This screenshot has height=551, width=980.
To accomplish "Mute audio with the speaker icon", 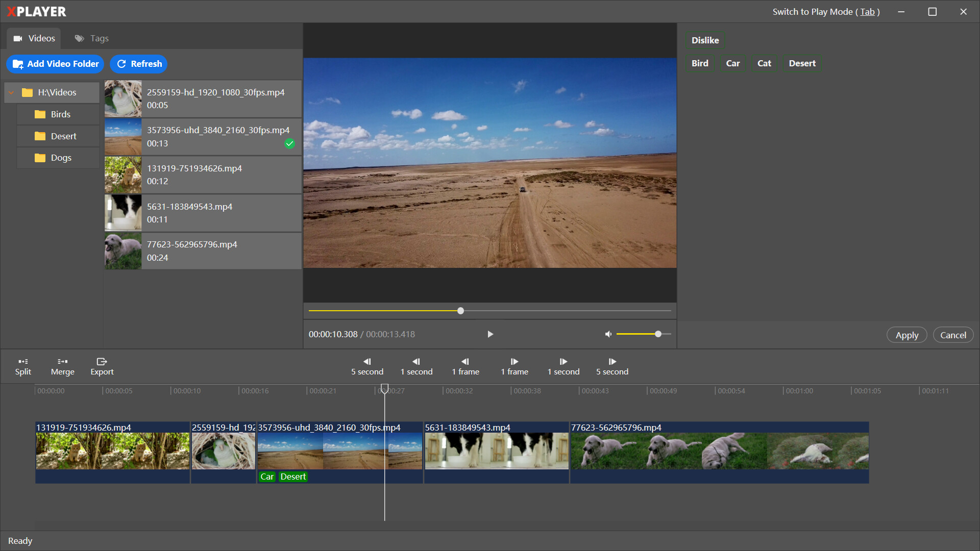I will tap(608, 334).
